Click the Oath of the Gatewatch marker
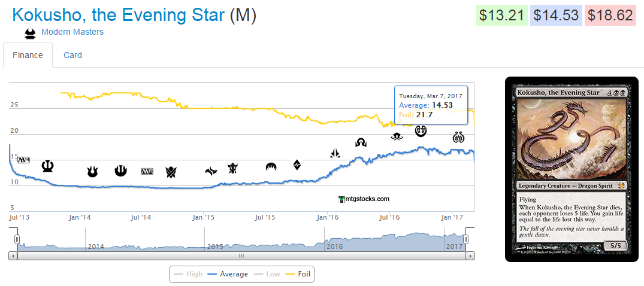Viewport: 644px width, 286px height. coord(335,153)
